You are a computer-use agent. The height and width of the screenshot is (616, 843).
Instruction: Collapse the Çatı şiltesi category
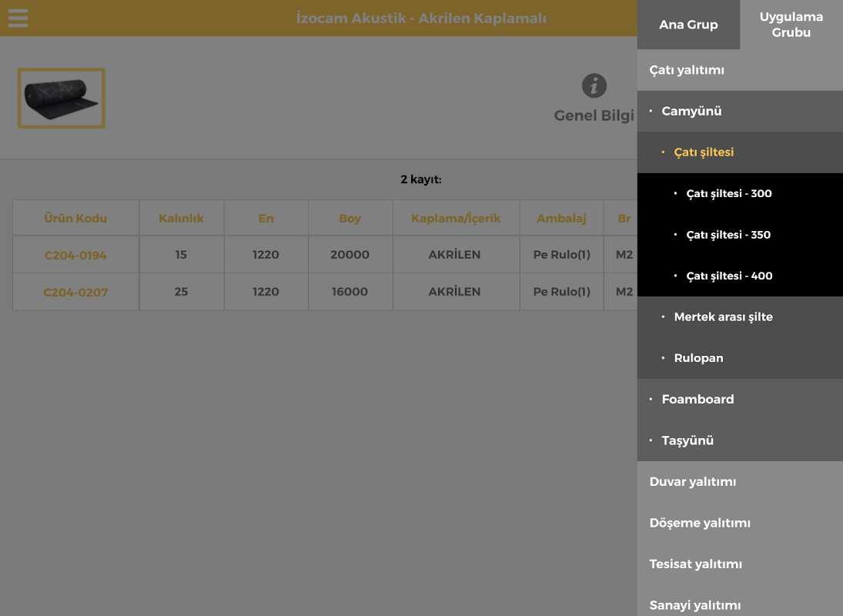click(740, 152)
